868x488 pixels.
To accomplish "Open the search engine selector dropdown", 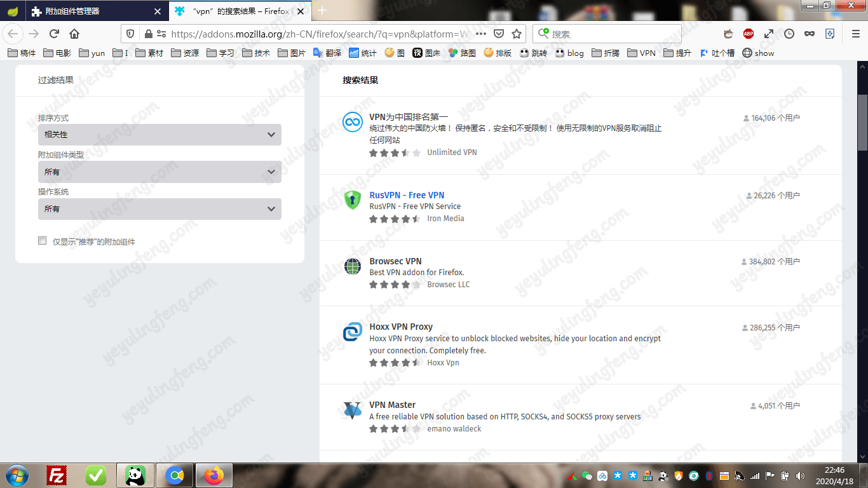I will pyautogui.click(x=543, y=34).
